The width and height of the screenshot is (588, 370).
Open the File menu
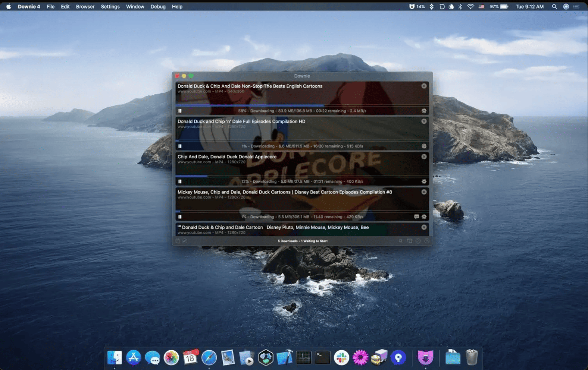coord(50,7)
